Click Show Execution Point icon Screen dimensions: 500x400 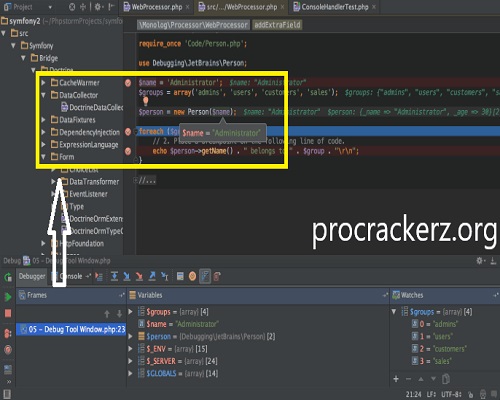click(x=99, y=276)
